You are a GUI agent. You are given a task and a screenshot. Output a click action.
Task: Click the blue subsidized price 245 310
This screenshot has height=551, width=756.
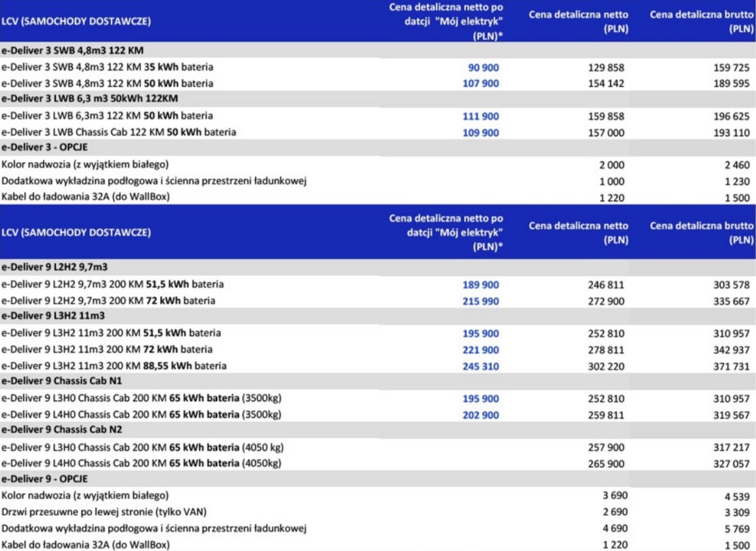[x=480, y=366]
